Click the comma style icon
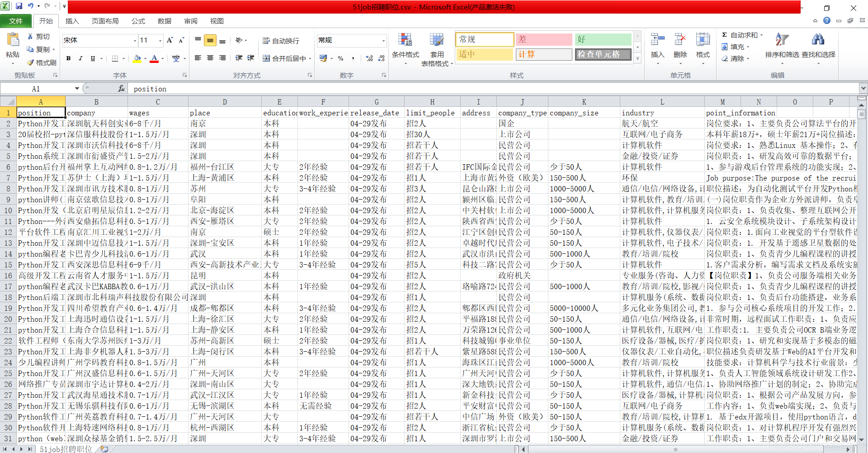Screen dimensions: 868x453 353,58
